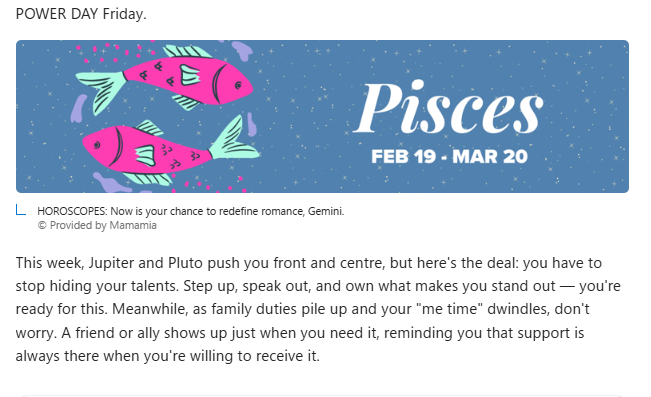This screenshot has width=651, height=397.
Task: Open the Pisces banner image
Action: pyautogui.click(x=322, y=116)
